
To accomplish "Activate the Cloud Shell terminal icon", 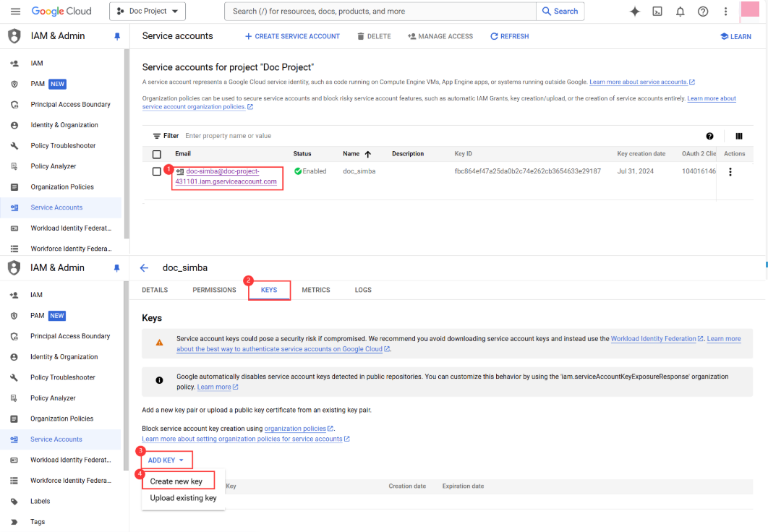I will point(657,12).
